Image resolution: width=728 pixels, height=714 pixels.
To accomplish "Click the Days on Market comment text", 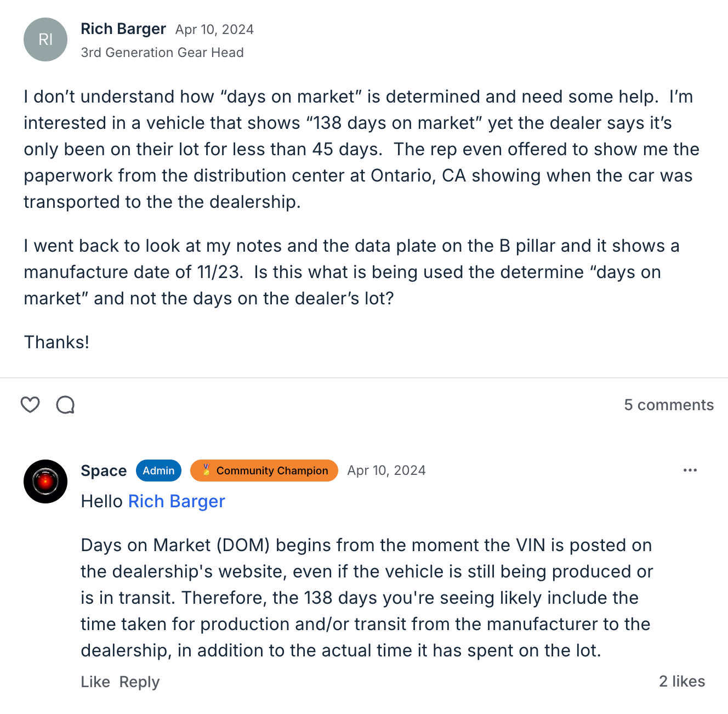I will (x=366, y=598).
